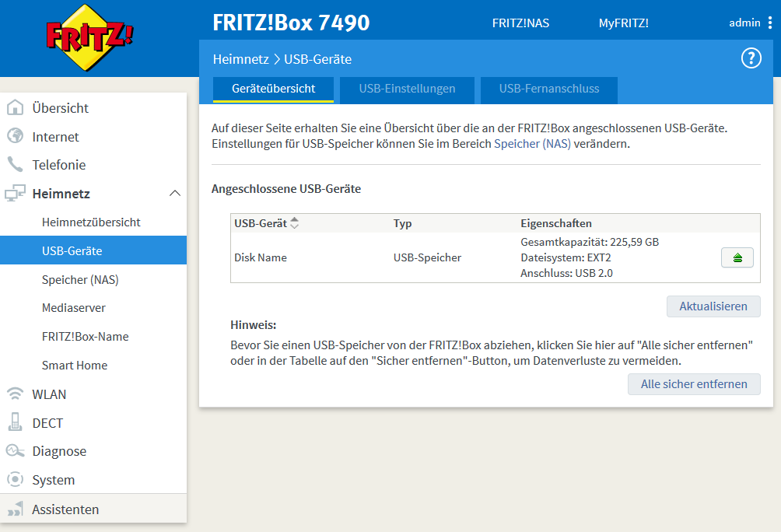Open MyFRITZ! from the top header
The height and width of the screenshot is (532, 781).
tap(623, 23)
